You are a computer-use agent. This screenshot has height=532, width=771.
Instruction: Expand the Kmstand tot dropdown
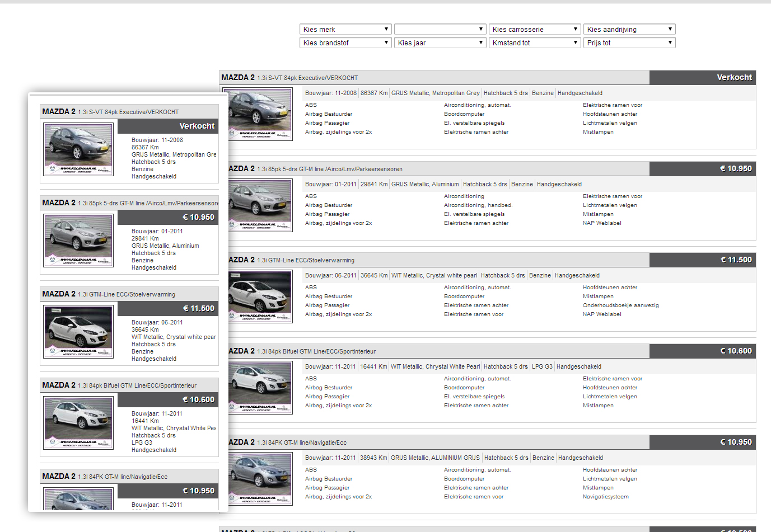(535, 43)
